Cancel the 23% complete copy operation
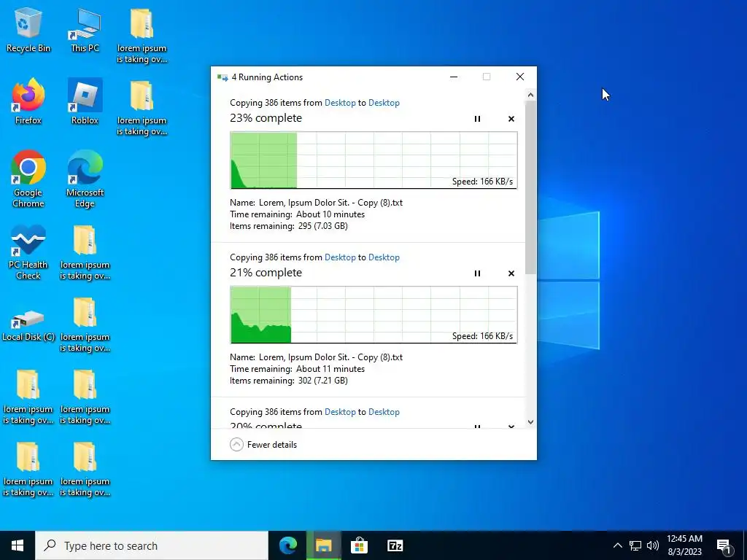 pyautogui.click(x=511, y=119)
